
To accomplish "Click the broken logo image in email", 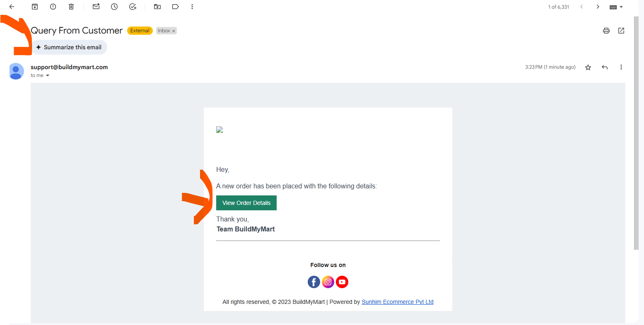I will 219,130.
